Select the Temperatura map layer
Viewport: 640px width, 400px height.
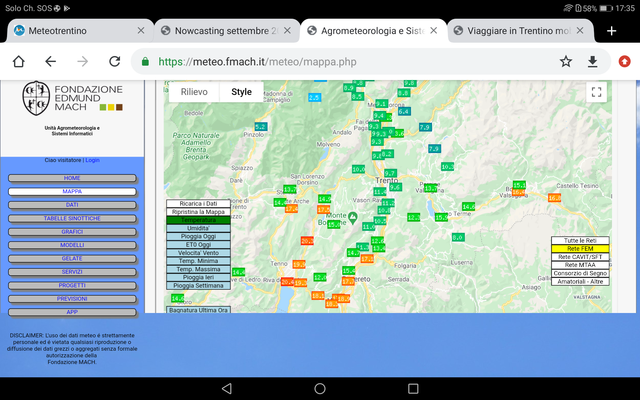(198, 220)
